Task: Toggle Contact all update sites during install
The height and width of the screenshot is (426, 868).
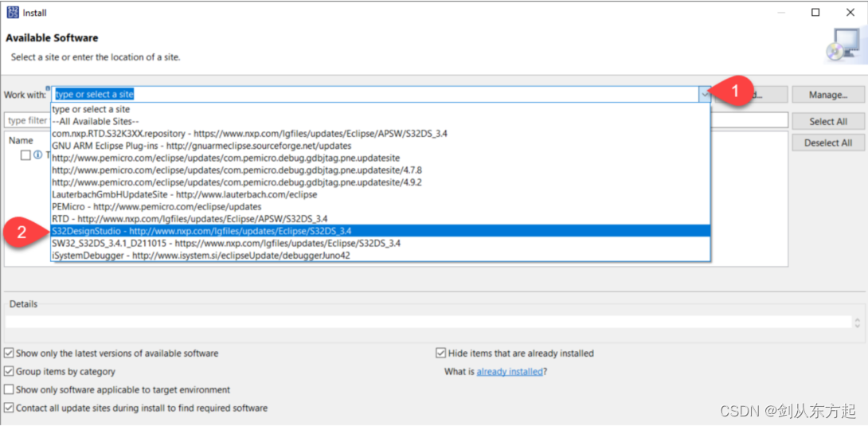Action: coord(9,408)
